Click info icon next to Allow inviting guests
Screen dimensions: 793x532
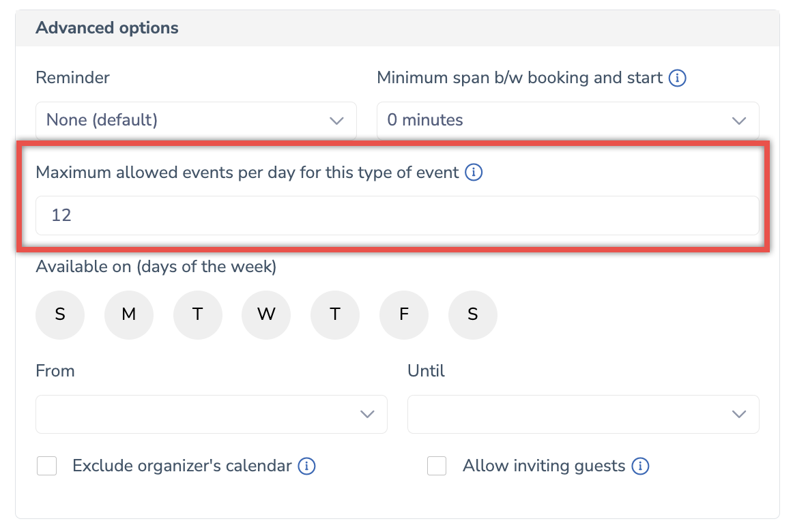640,466
